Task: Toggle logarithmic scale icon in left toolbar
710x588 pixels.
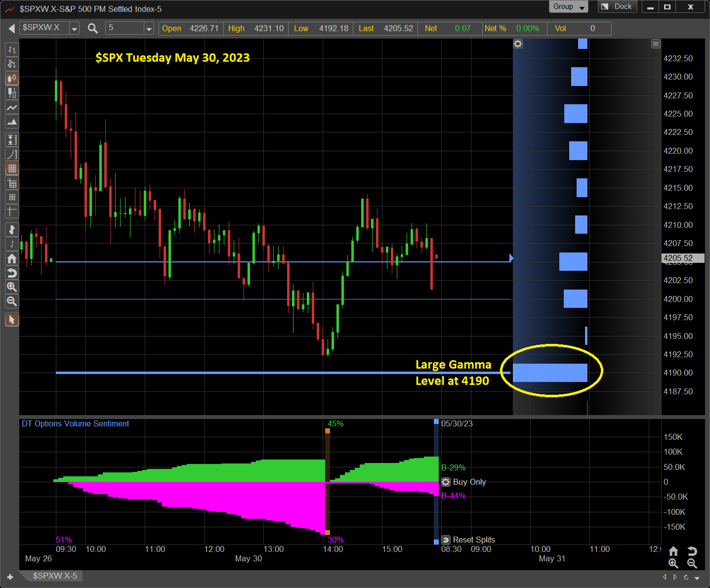Action: 12,154
